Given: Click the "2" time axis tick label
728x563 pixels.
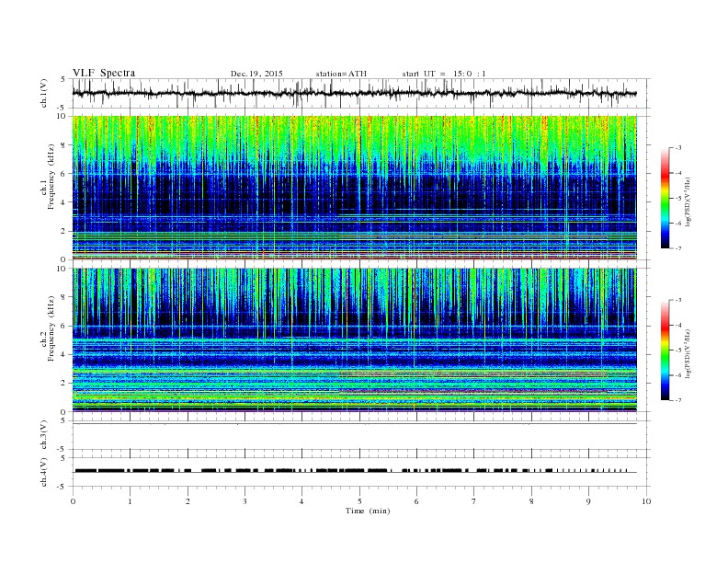Looking at the screenshot, I should (x=188, y=501).
